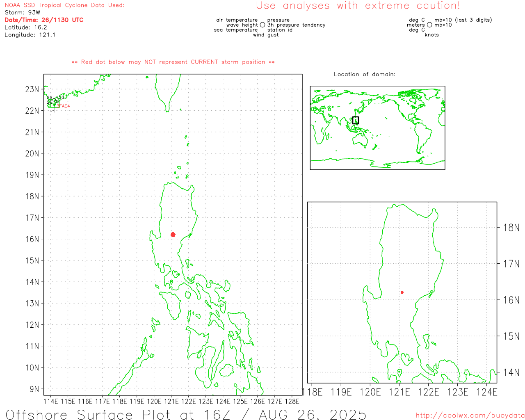Select the 'Storm: 93W' text
The image size is (525, 420).
[23, 13]
